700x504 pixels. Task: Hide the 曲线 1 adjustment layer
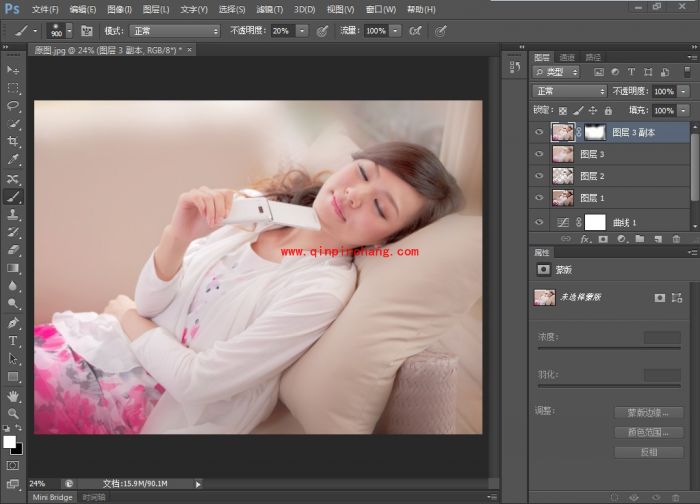(x=540, y=222)
